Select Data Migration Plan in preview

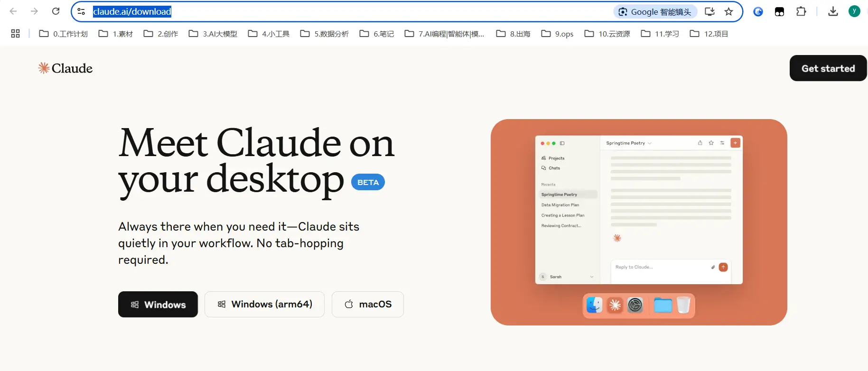pos(560,205)
